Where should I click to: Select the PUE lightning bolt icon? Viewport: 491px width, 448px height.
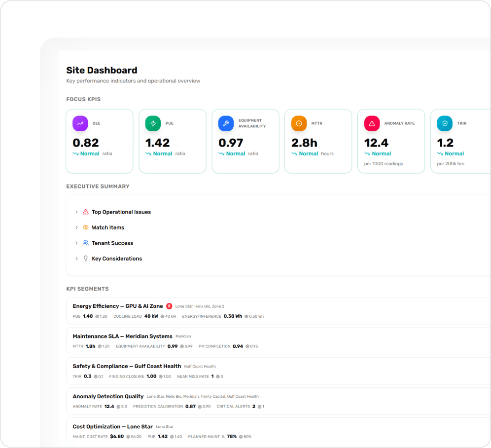click(x=153, y=123)
